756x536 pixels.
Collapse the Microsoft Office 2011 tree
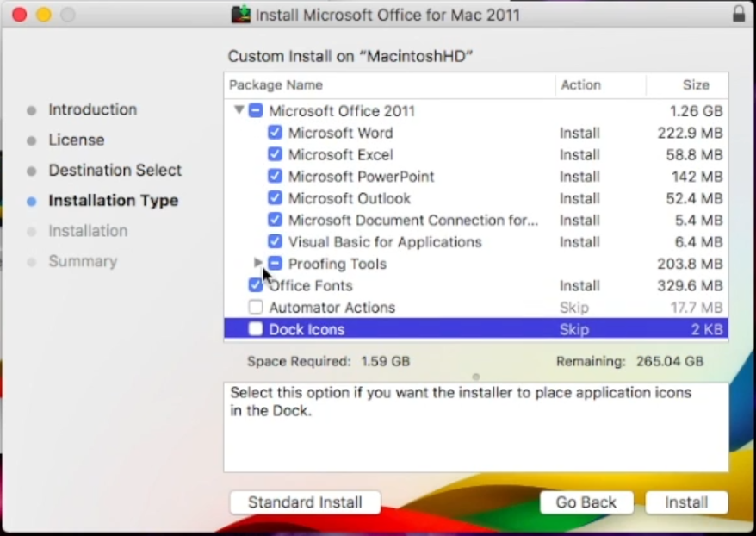coord(239,110)
